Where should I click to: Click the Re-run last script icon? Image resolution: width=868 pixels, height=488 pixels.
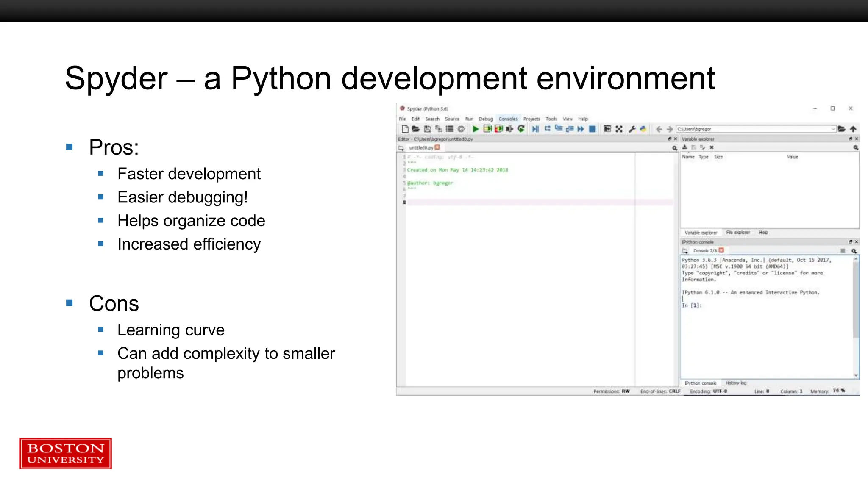pyautogui.click(x=521, y=129)
